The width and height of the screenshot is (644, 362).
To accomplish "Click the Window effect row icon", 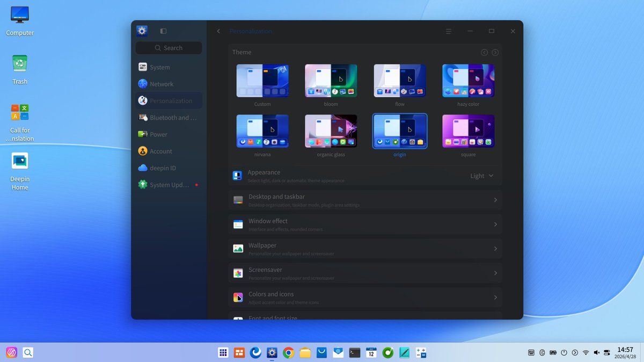I will [238, 225].
